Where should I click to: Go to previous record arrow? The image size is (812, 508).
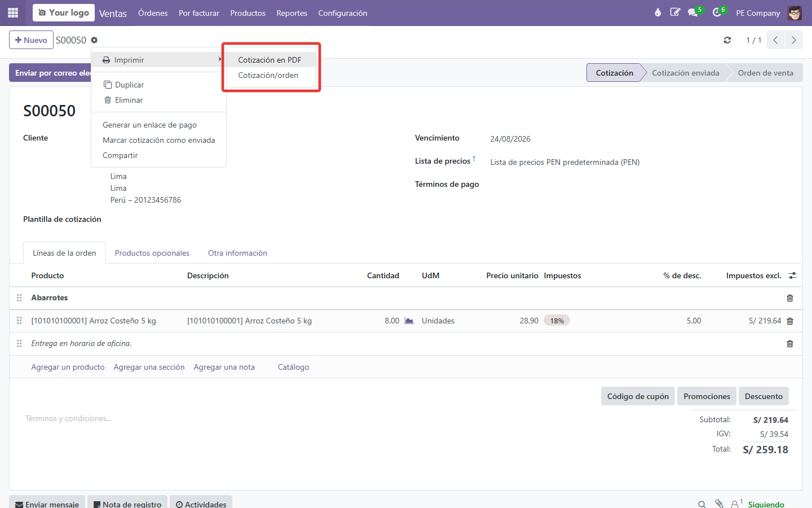pos(775,40)
